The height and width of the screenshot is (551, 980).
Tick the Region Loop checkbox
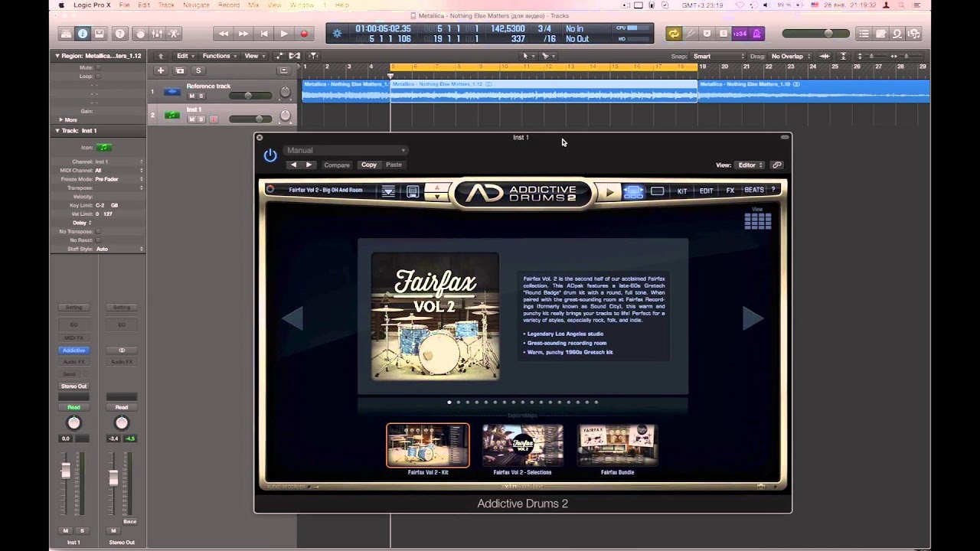[98, 77]
